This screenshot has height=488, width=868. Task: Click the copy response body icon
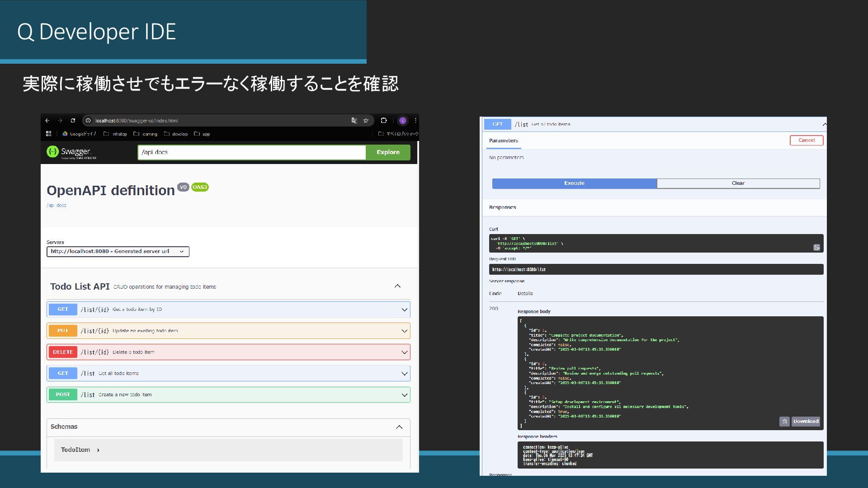coord(784,422)
